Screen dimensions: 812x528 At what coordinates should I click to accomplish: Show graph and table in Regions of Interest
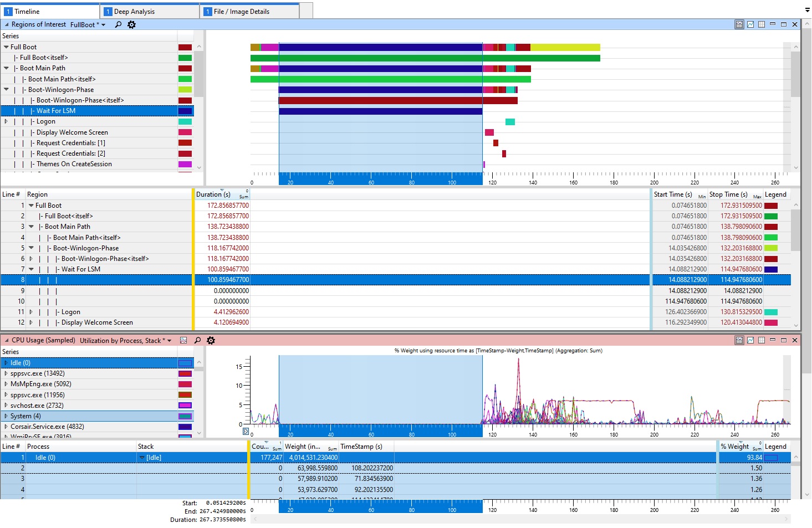pos(739,24)
